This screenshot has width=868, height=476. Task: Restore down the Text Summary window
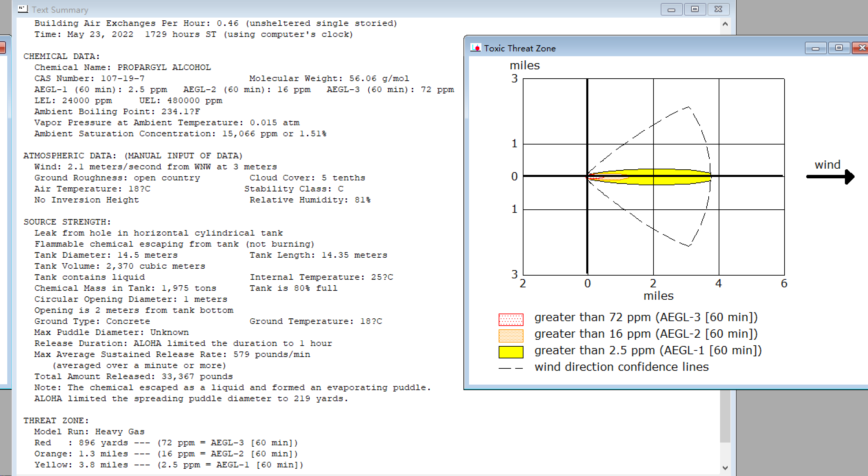[695, 9]
